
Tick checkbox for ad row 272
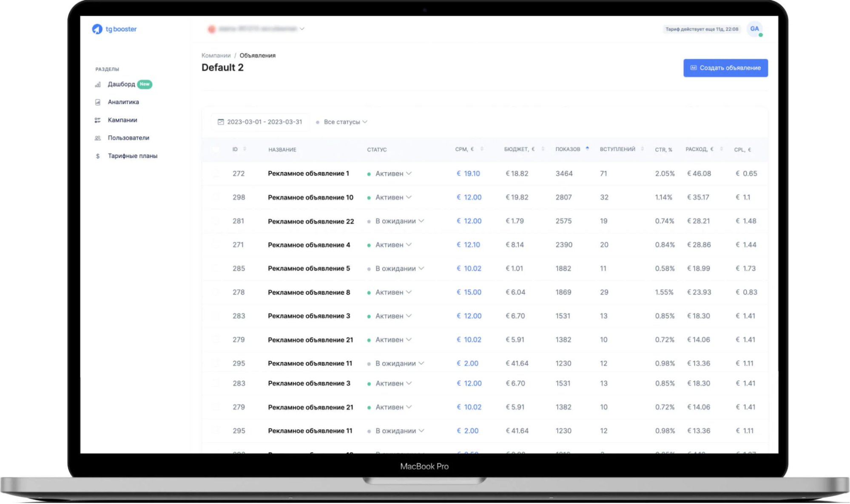click(216, 173)
